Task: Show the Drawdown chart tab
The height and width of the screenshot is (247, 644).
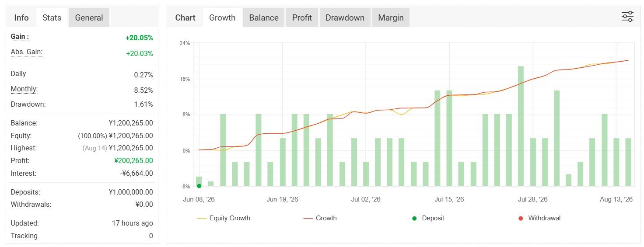Action: click(345, 18)
